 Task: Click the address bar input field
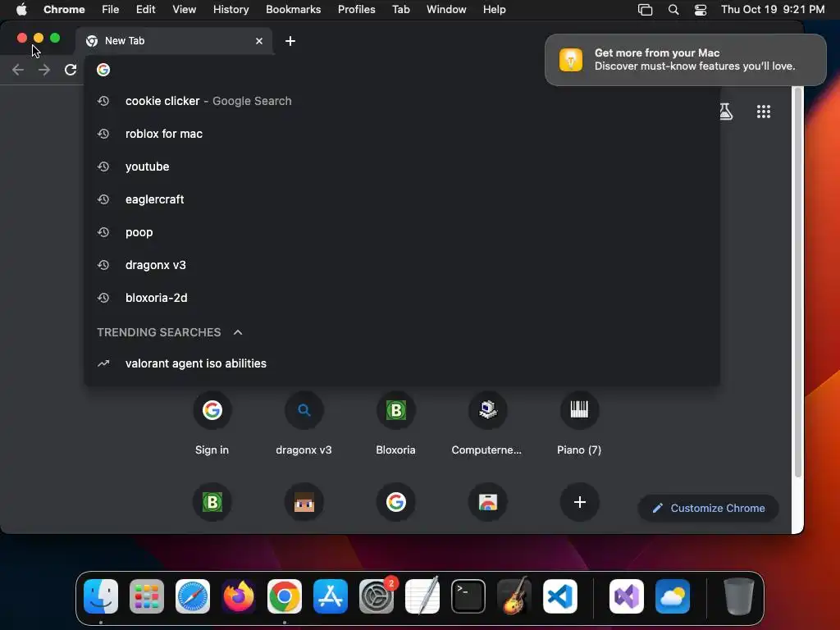click(322, 70)
